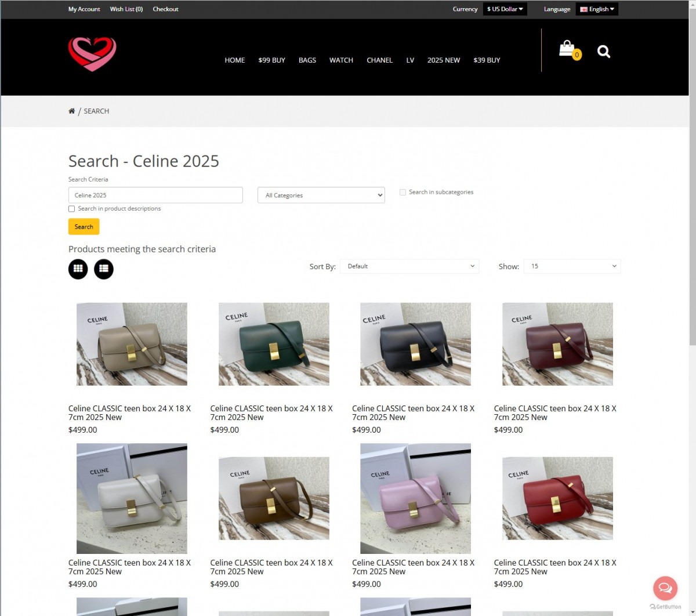Click the heart logo in the header
The image size is (696, 616).
(92, 54)
